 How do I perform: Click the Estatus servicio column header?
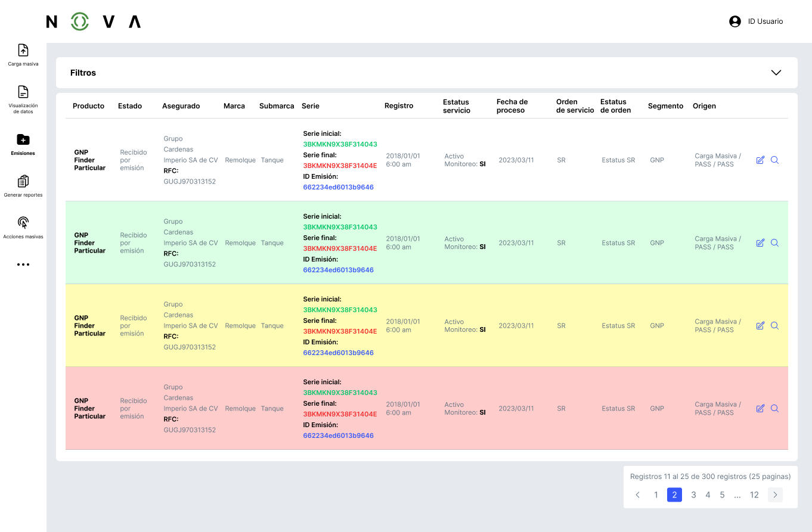pos(457,106)
